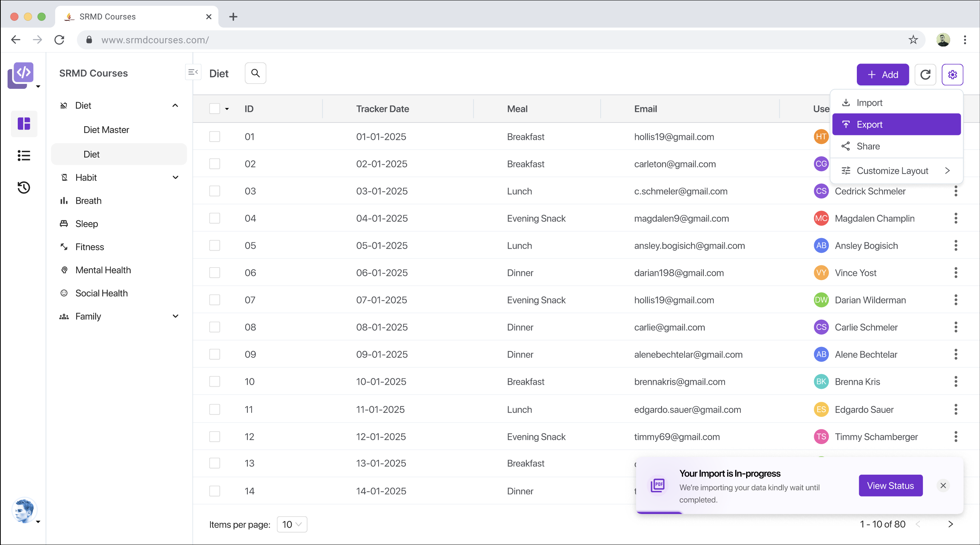Select Export from the settings menu
This screenshot has height=545, width=980.
pyautogui.click(x=896, y=124)
